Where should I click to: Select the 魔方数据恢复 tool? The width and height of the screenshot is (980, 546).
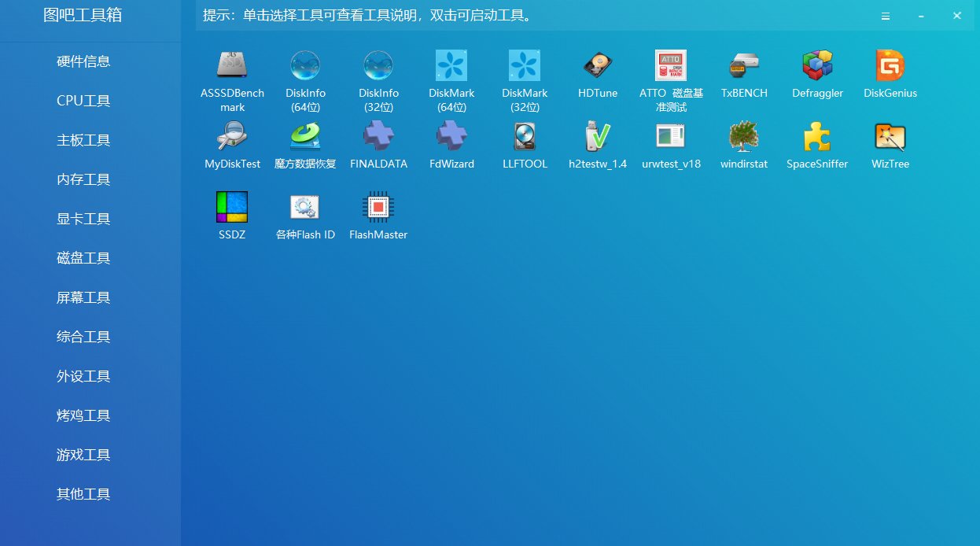(305, 136)
